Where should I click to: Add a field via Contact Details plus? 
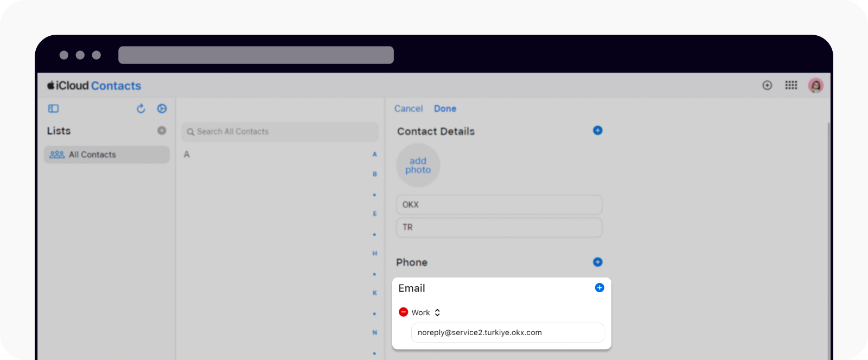coord(598,130)
